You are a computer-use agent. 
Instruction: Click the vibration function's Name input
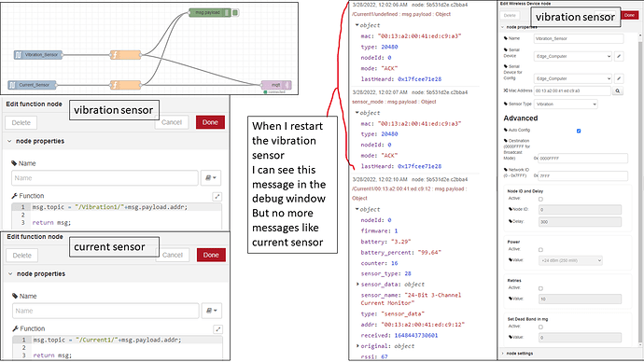pyautogui.click(x=105, y=178)
